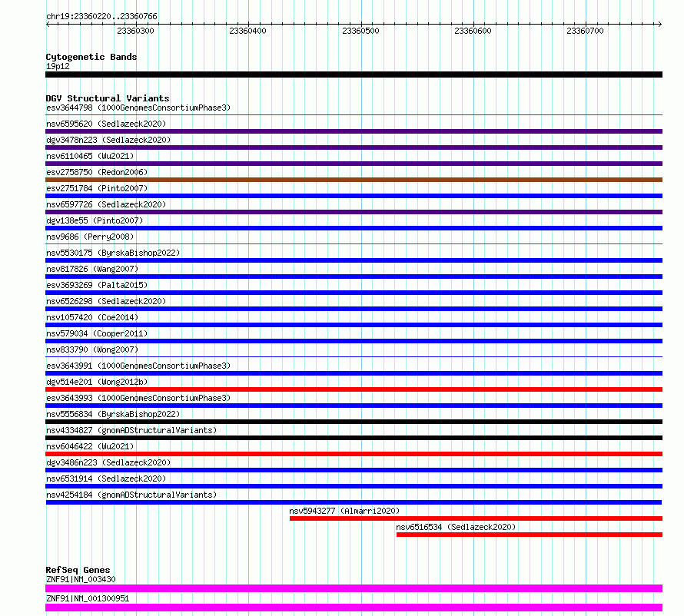The image size is (684, 616).
Task: Click the left arrow of the ruler
Action: (x=48, y=25)
